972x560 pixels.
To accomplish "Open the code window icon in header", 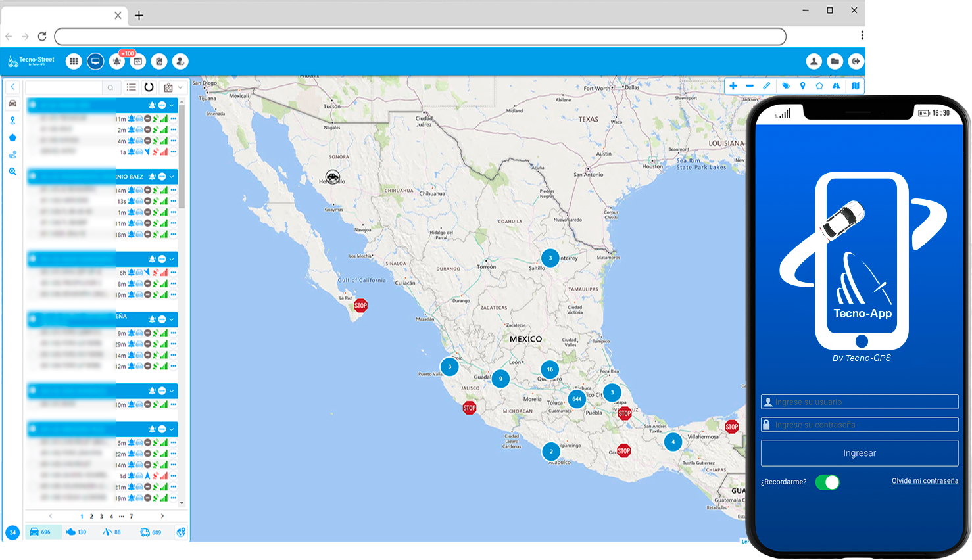I will pos(137,61).
